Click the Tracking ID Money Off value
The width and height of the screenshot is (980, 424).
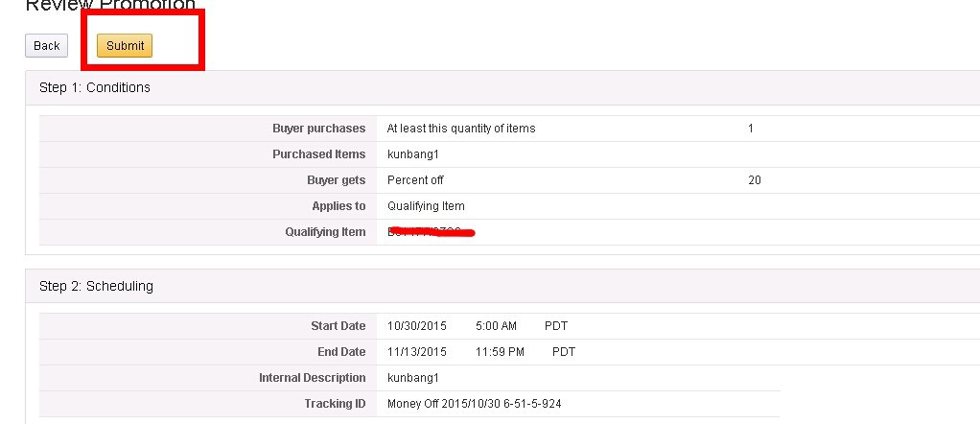point(475,403)
